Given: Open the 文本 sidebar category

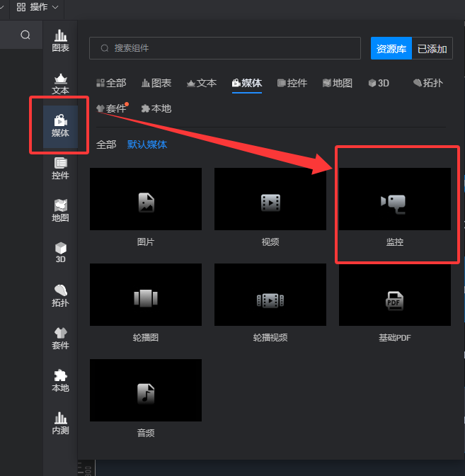Looking at the screenshot, I should point(60,84).
